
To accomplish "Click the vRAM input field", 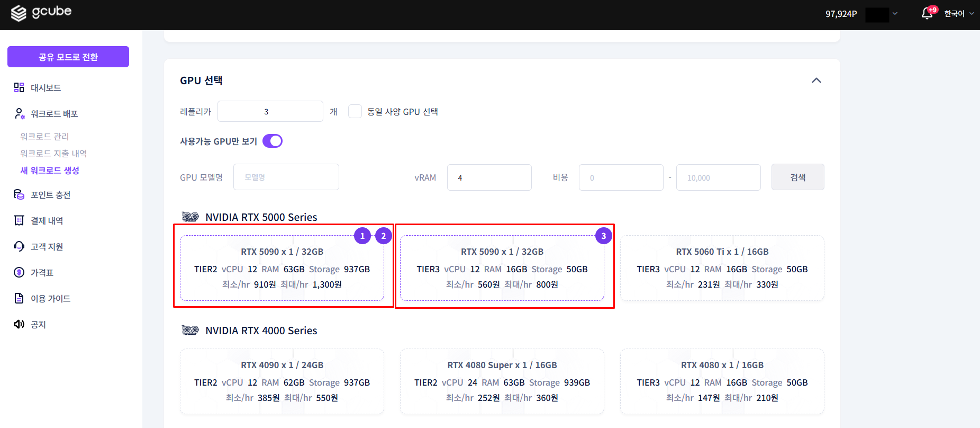I will 489,177.
